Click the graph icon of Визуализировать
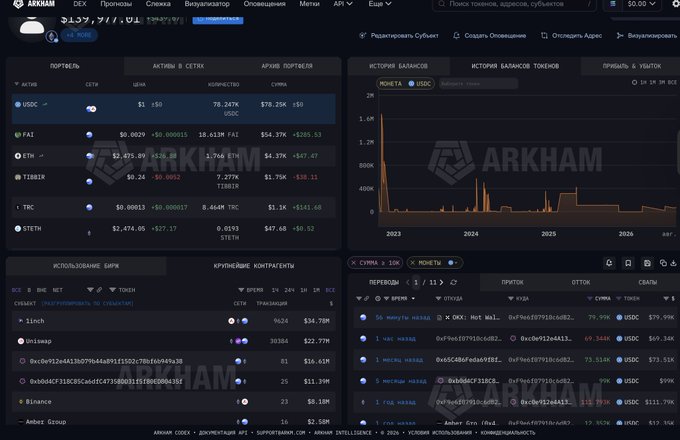Screen dimensions: 680x440 (620, 36)
